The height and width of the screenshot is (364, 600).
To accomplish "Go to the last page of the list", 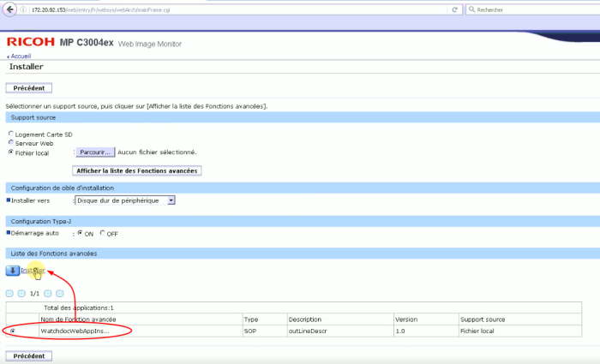I will [x=60, y=293].
